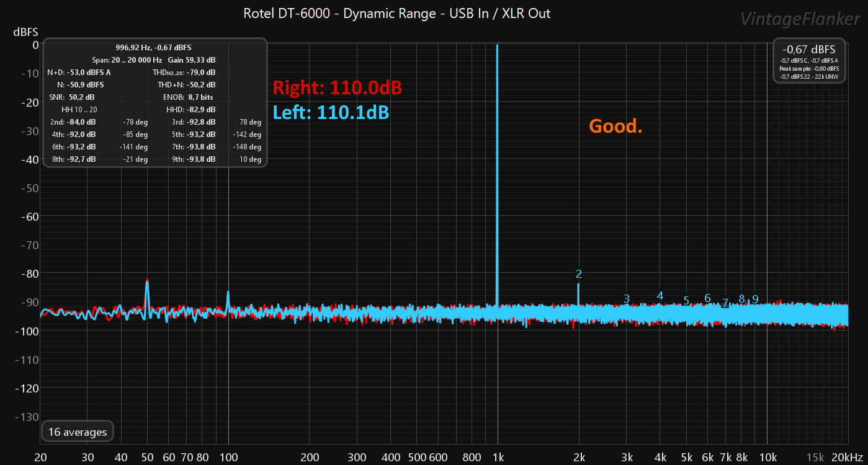
Task: Click the chart title Rotel DT-6000 Dynamic Range
Action: pos(397,13)
